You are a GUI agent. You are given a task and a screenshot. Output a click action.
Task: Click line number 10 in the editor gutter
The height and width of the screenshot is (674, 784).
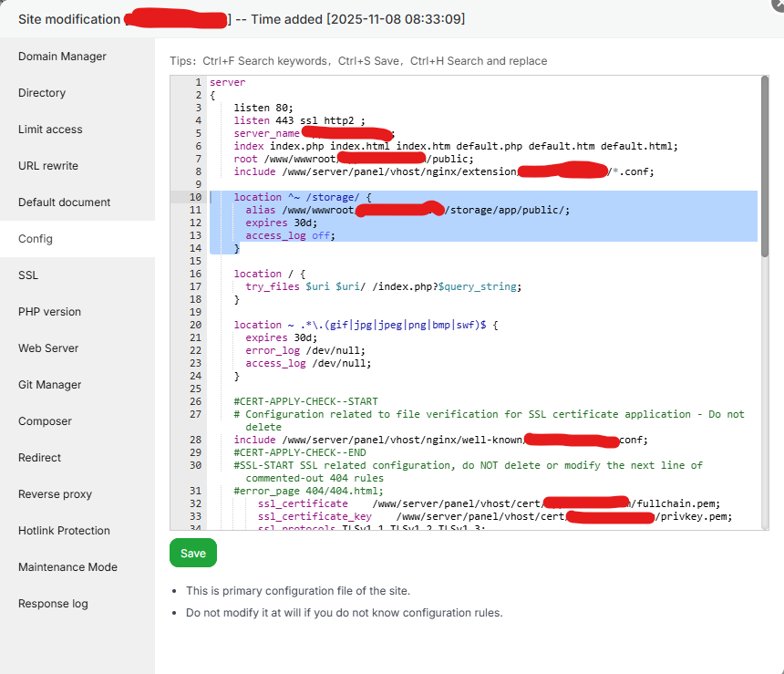pyautogui.click(x=195, y=197)
